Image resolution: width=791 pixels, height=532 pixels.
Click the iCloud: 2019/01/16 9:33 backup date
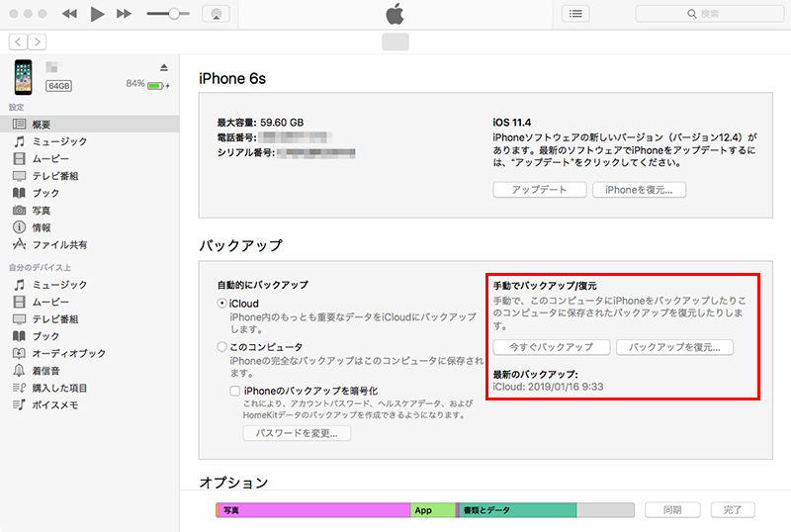point(548,387)
